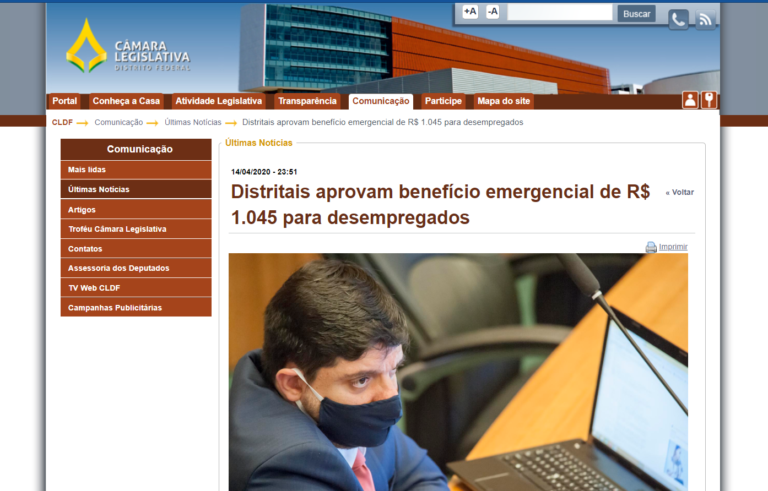Go to Comunicação breadcrumb link
This screenshot has height=491, width=768.
[x=119, y=122]
